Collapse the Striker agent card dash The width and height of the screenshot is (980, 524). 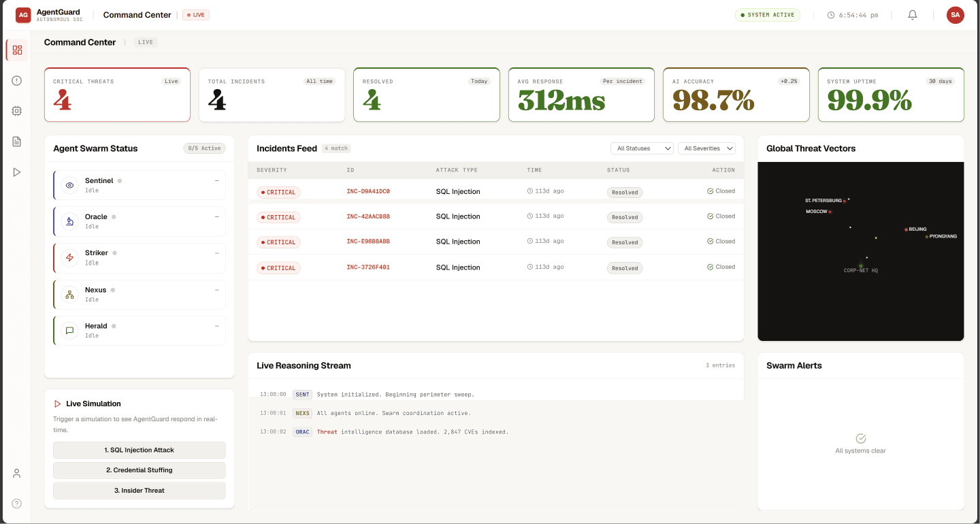click(x=217, y=252)
